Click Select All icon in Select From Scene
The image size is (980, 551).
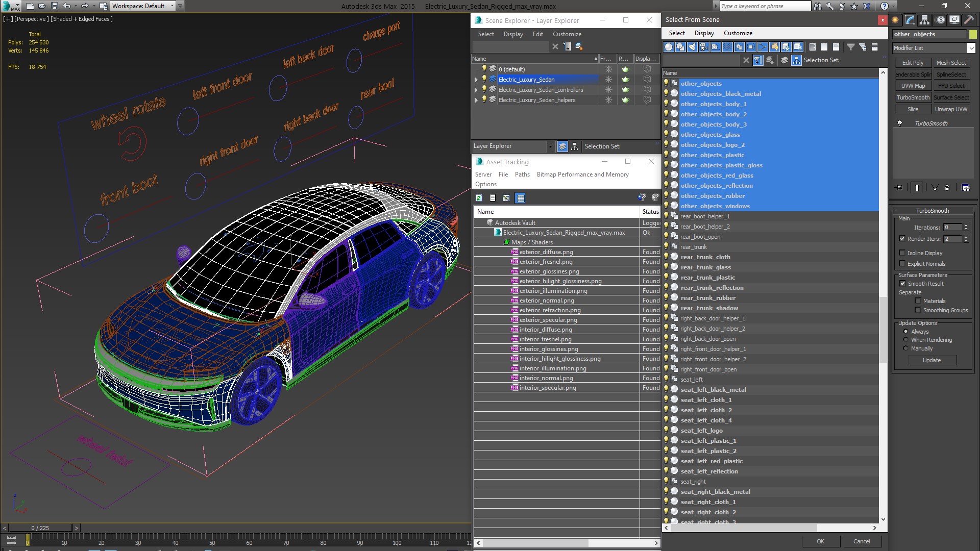(x=813, y=47)
